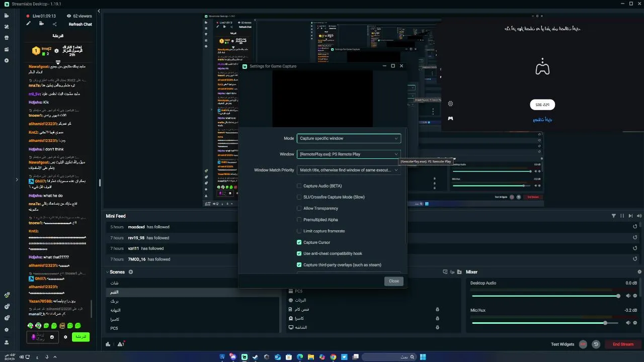Image resolution: width=644 pixels, height=362 pixels.
Task: Check Premultiplied Alpha option
Action: (299, 220)
